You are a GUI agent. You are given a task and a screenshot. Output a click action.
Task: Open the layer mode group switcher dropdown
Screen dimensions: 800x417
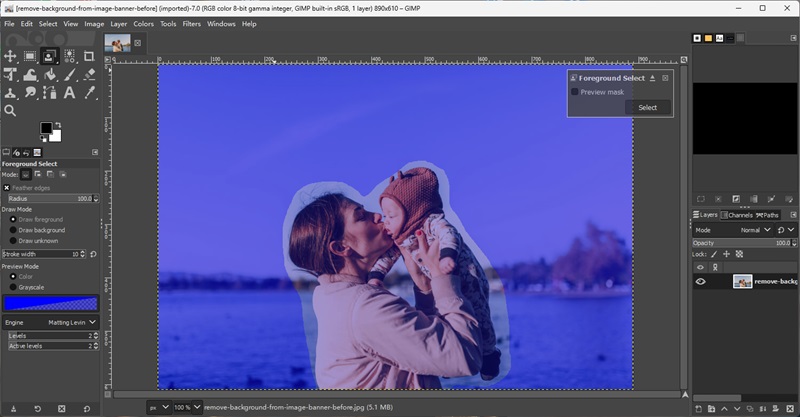786,230
